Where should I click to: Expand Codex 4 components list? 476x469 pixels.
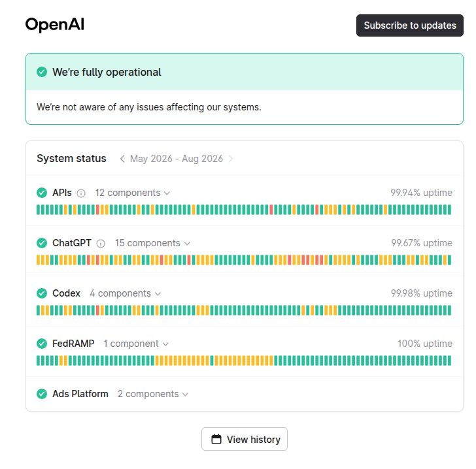coord(125,294)
